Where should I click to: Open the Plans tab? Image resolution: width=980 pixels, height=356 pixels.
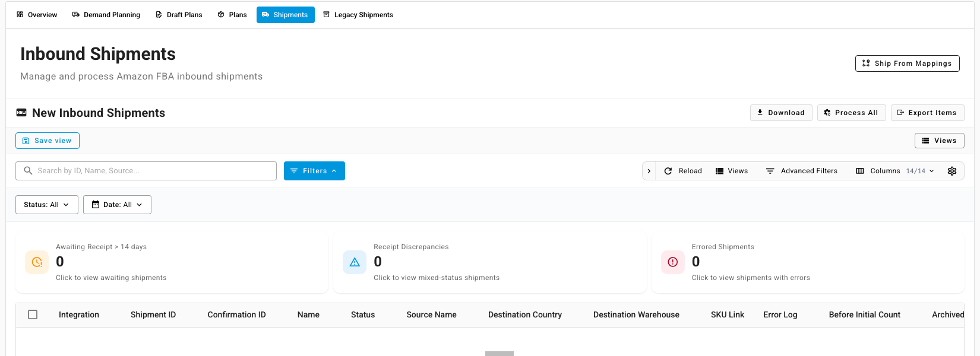click(x=232, y=15)
